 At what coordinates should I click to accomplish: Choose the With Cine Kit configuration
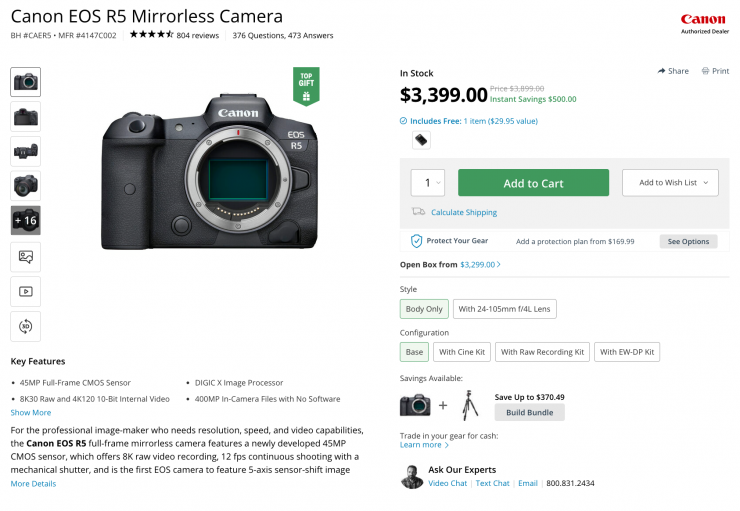click(x=461, y=352)
